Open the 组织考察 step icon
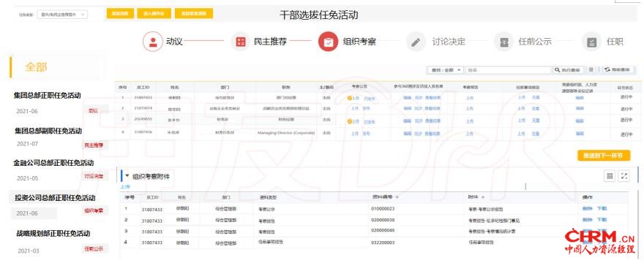Viewport: 644px width, 263px height. click(x=328, y=42)
